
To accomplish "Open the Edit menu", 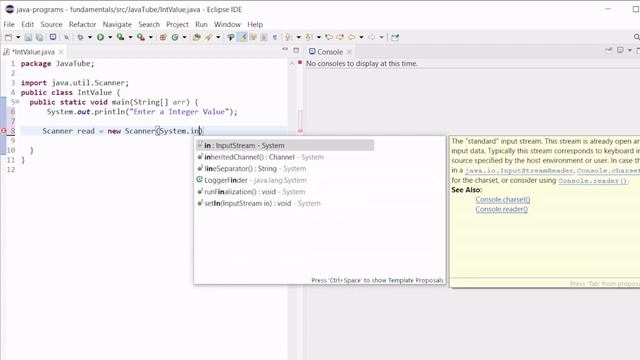I will [27, 24].
